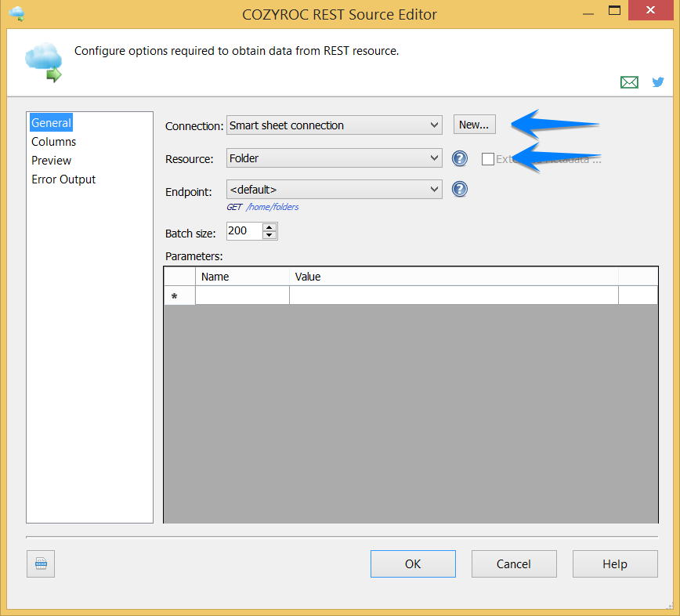Open the Twitter bird icon
680x616 pixels.
[658, 82]
